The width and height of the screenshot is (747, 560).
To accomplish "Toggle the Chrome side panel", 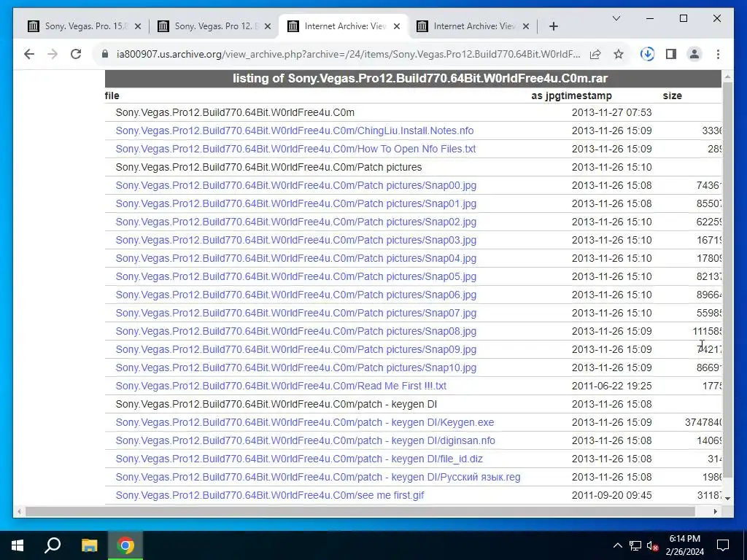I will point(671,54).
